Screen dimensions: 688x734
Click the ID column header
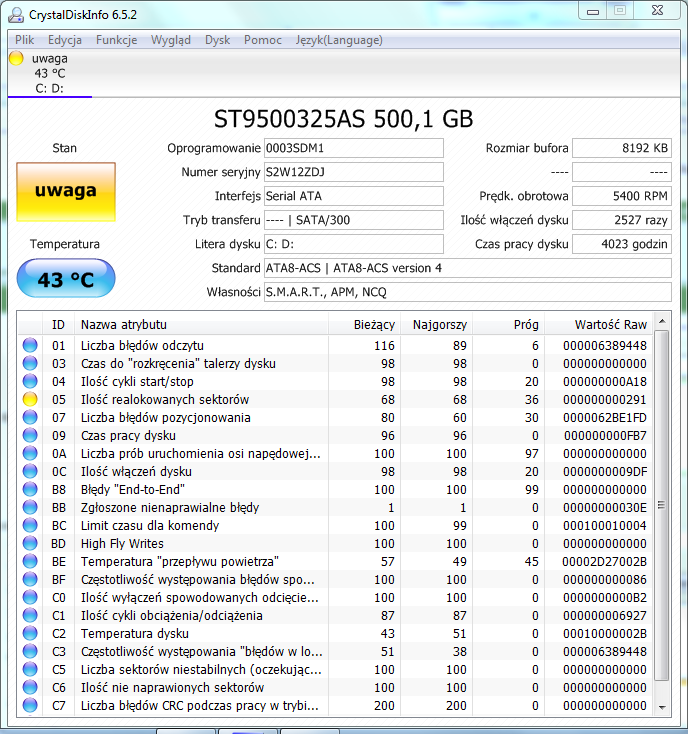coord(59,324)
